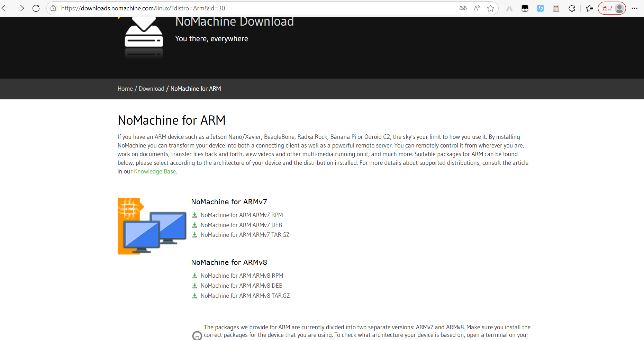Viewport: 644px width, 340px height.
Task: Click download arrow icon beside ARMv8 TAR.GZ
Action: [194, 296]
